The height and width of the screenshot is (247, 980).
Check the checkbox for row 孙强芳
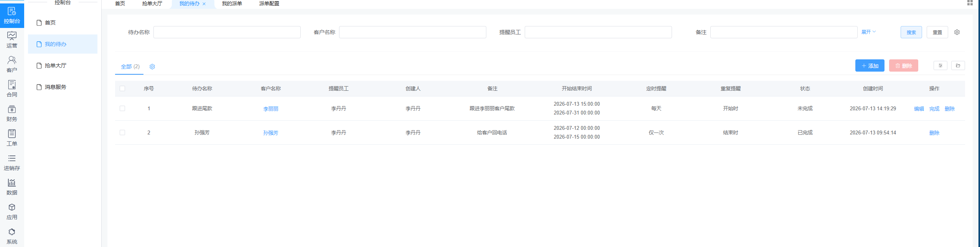[x=122, y=132]
